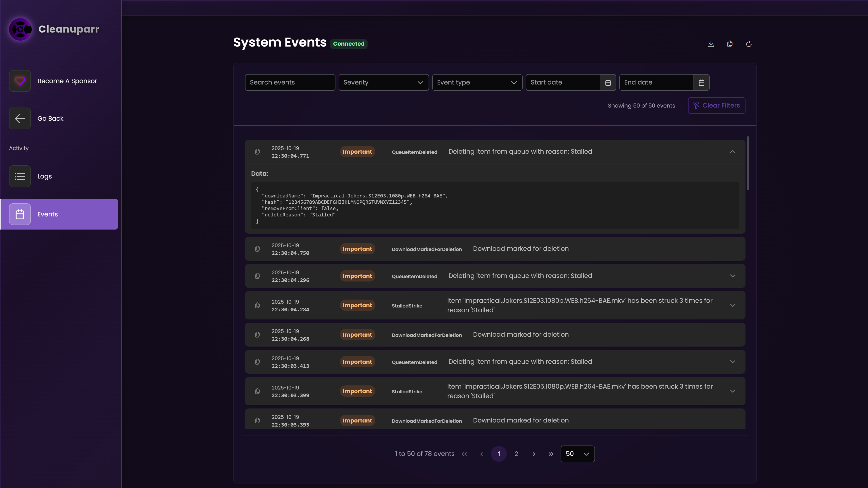This screenshot has width=868, height=488.
Task: Open Logs in the sidebar
Action: pyautogui.click(x=45, y=176)
